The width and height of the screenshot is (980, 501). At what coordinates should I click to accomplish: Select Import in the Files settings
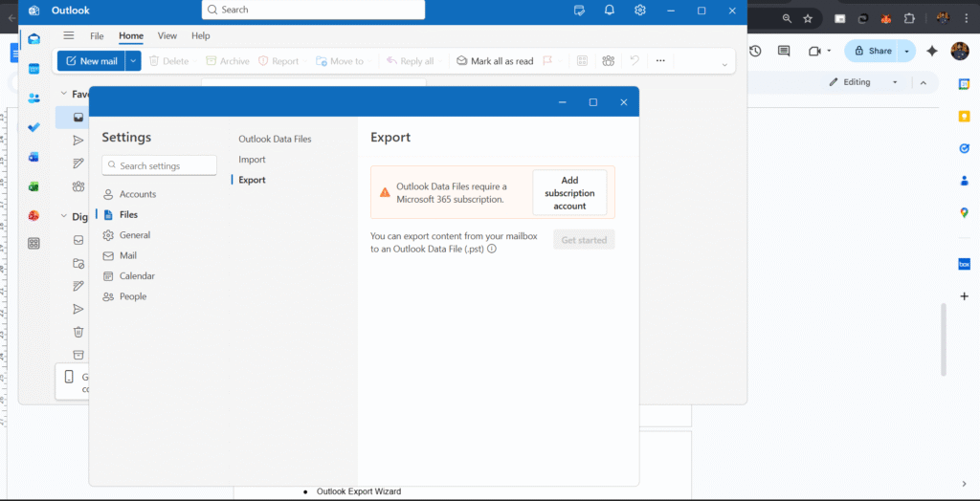(252, 160)
